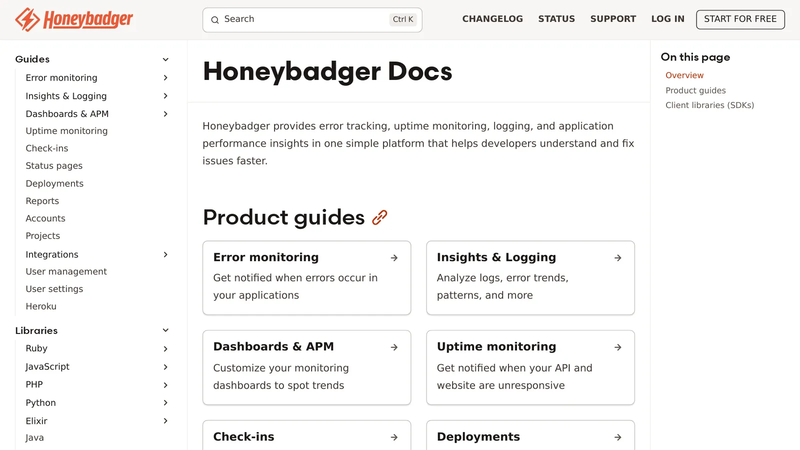
Task: Expand Elixir library chevron
Action: pyautogui.click(x=165, y=421)
